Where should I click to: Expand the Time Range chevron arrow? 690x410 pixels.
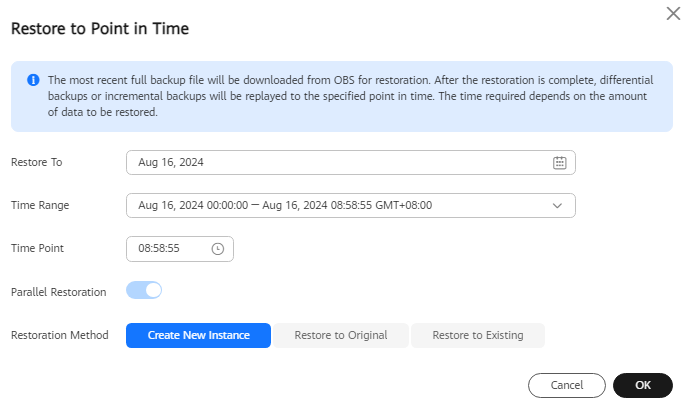tap(557, 206)
